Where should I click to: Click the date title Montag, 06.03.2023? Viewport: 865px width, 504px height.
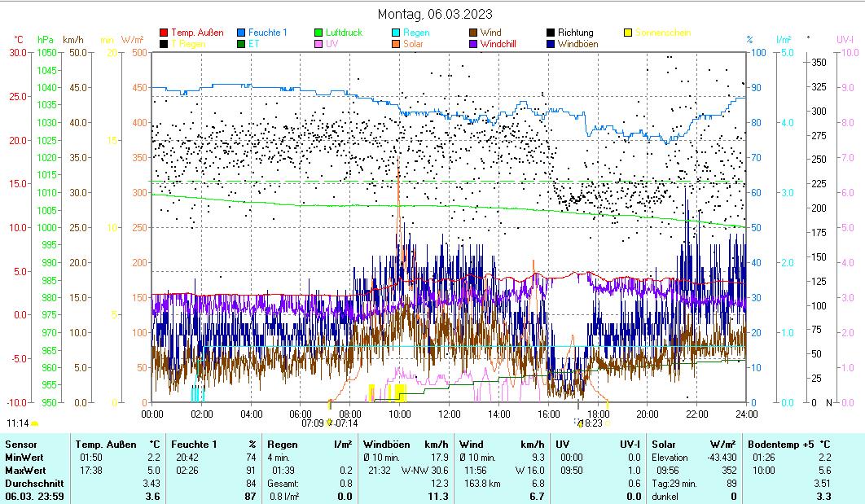pyautogui.click(x=436, y=14)
